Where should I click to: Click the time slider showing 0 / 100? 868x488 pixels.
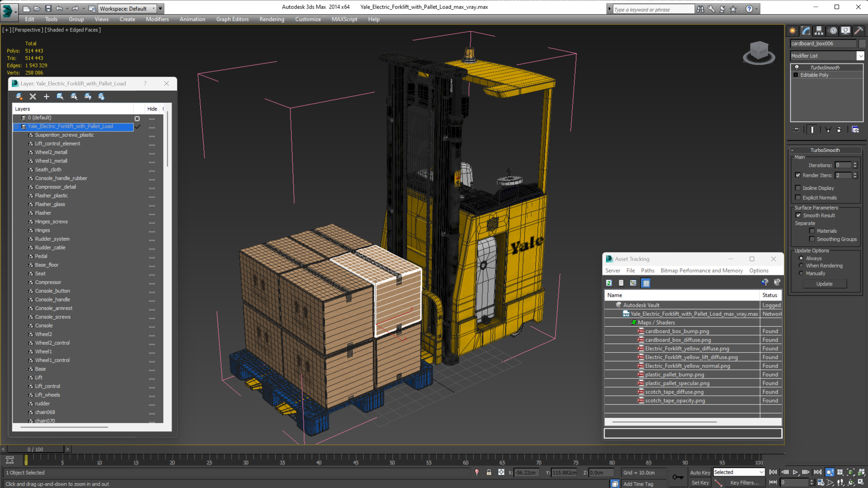point(35,449)
